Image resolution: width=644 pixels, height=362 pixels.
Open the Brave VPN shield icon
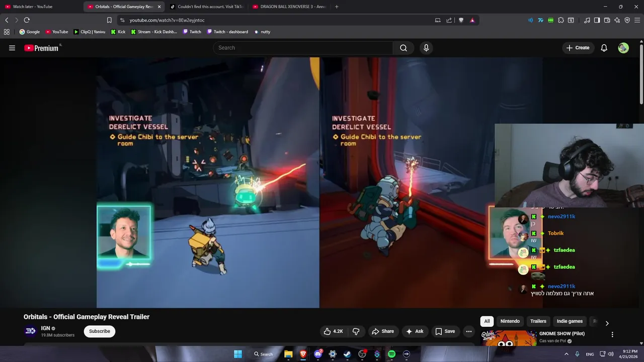pos(627,20)
